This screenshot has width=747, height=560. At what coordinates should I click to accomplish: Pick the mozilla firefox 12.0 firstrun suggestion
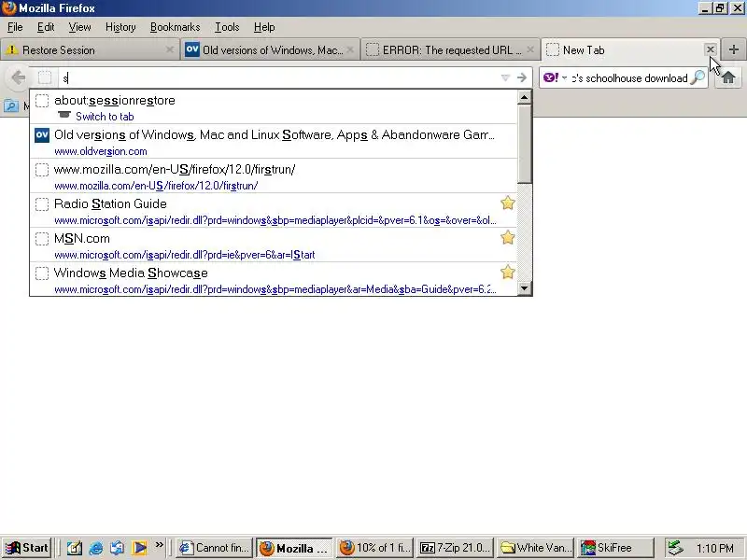coord(274,175)
